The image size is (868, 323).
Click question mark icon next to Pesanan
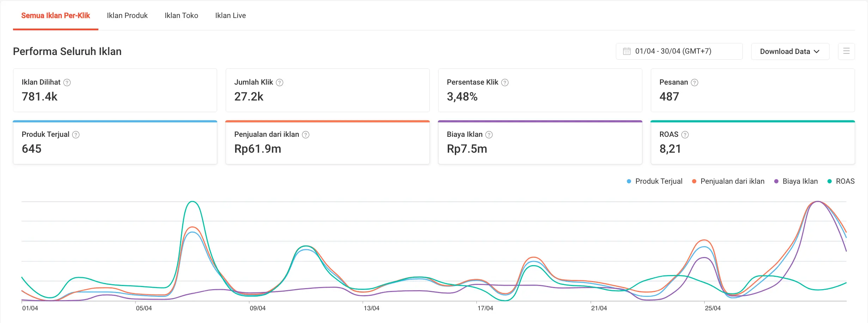tap(695, 83)
